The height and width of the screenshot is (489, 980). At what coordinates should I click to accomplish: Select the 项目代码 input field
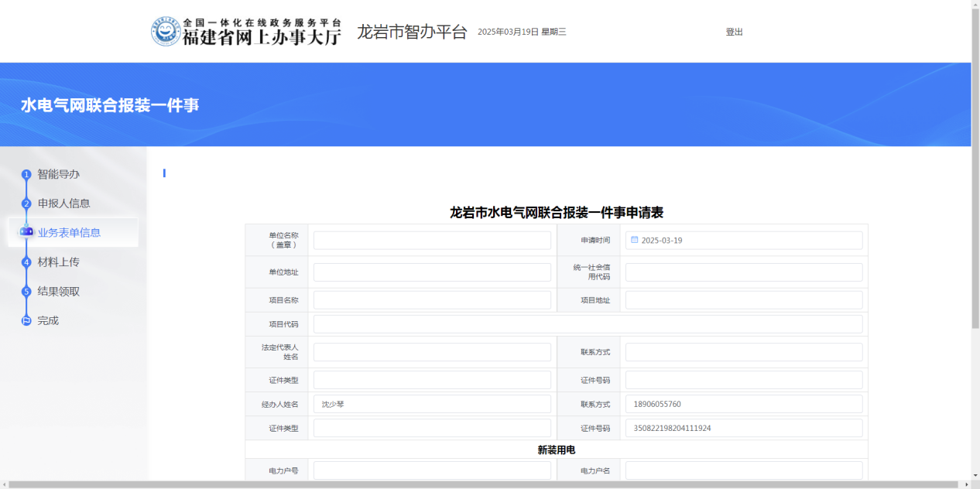(588, 324)
